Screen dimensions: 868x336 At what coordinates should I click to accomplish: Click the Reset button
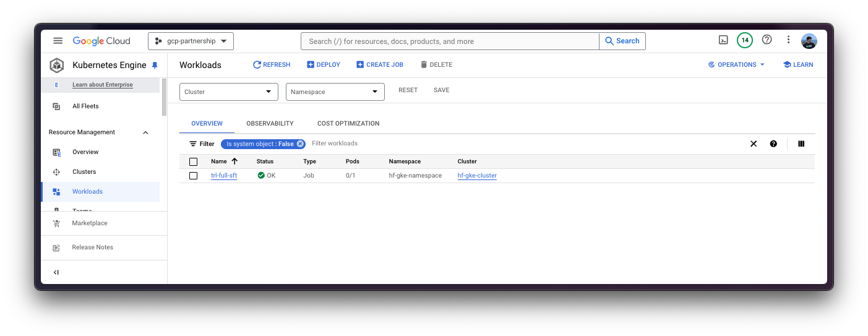pyautogui.click(x=408, y=90)
